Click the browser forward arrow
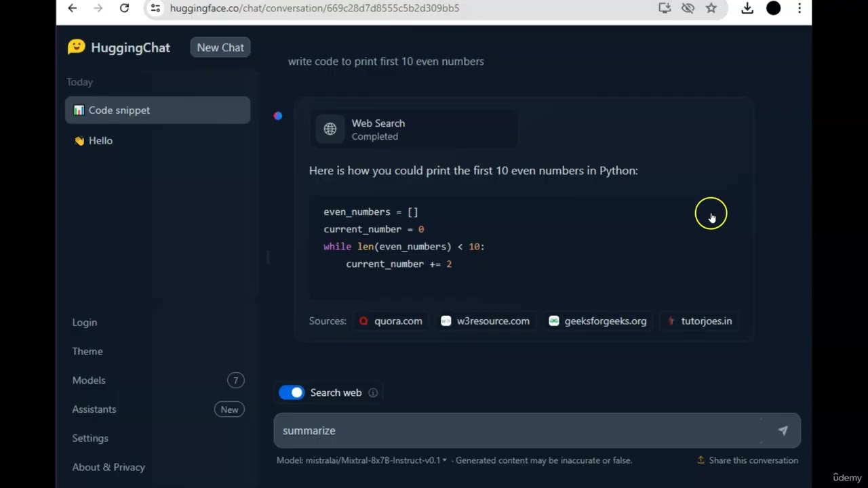Image resolution: width=868 pixels, height=488 pixels. coord(98,8)
